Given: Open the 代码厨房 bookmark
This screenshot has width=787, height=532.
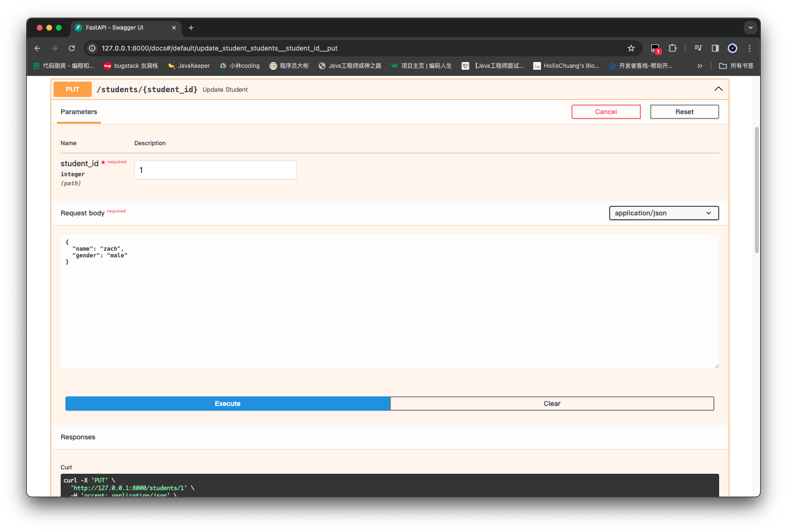Looking at the screenshot, I should pyautogui.click(x=64, y=66).
